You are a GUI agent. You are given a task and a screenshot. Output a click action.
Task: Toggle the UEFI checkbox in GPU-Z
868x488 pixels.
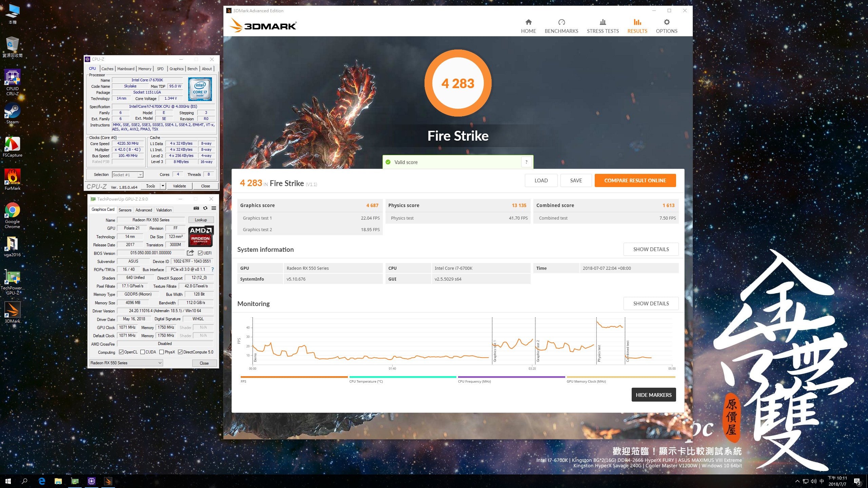(x=200, y=253)
